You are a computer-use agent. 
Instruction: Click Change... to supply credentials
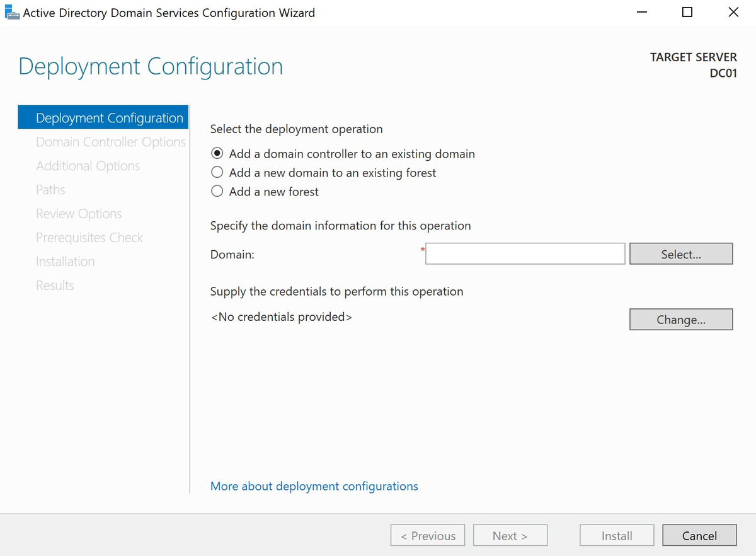tap(680, 319)
